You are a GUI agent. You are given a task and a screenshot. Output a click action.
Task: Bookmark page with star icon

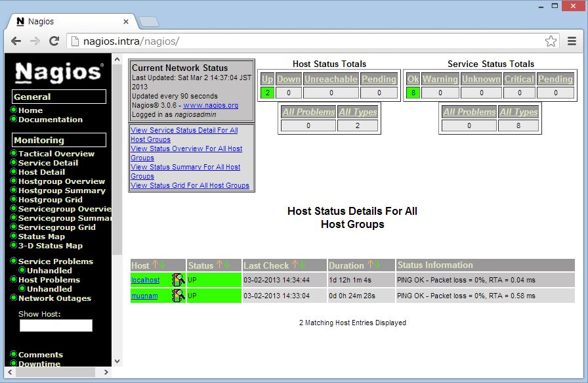pos(551,41)
